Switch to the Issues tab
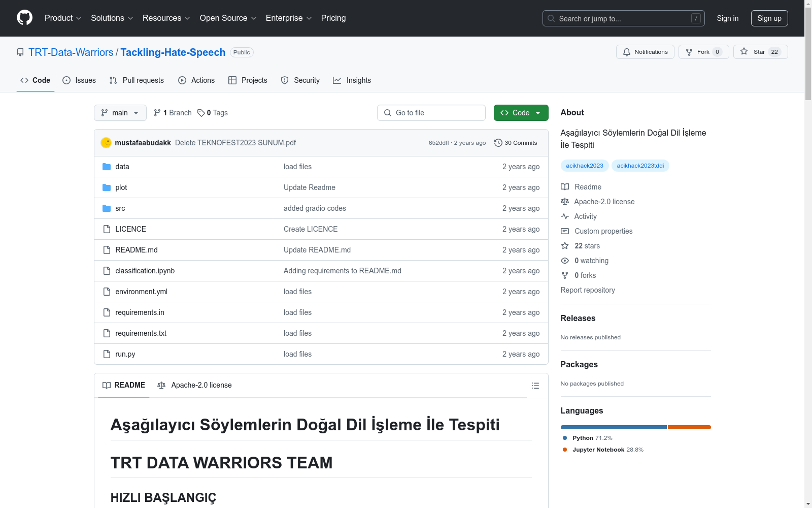The image size is (812, 508). tap(79, 80)
